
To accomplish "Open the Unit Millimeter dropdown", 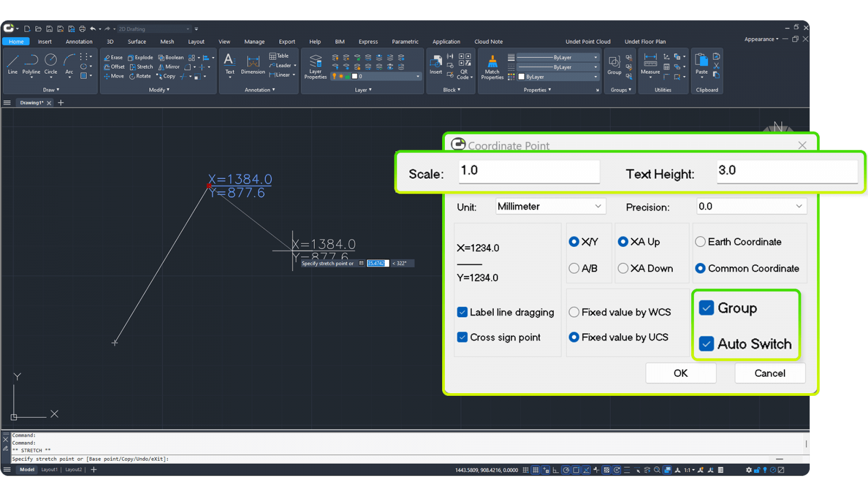I will click(551, 207).
